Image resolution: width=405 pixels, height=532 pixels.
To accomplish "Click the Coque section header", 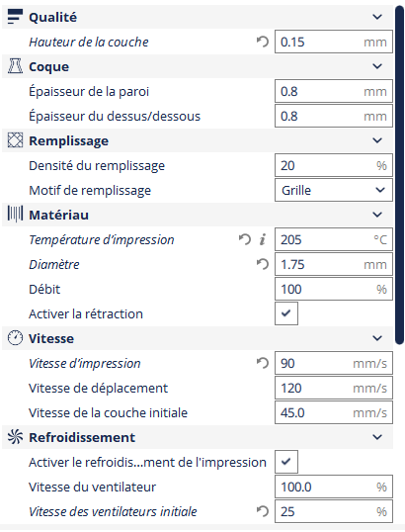I will [x=198, y=66].
